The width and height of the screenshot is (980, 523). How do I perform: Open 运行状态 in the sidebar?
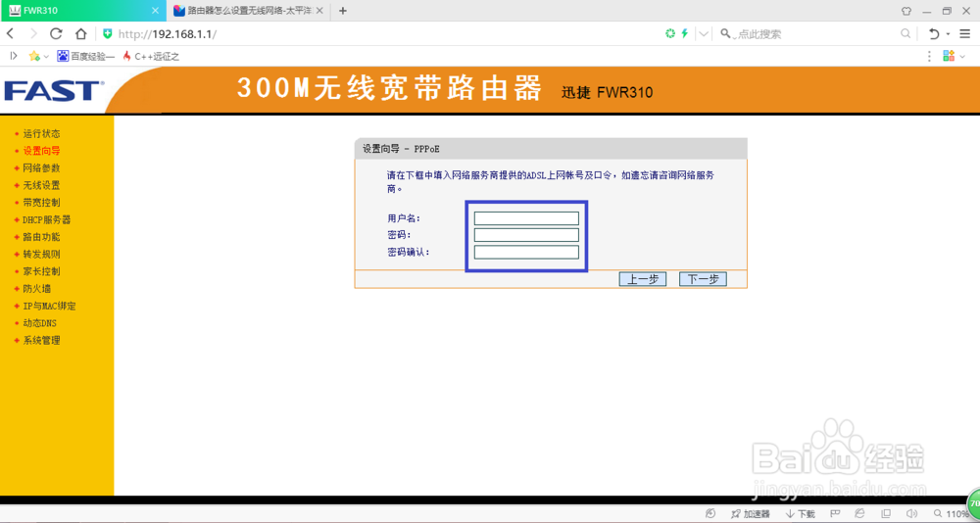click(x=41, y=134)
